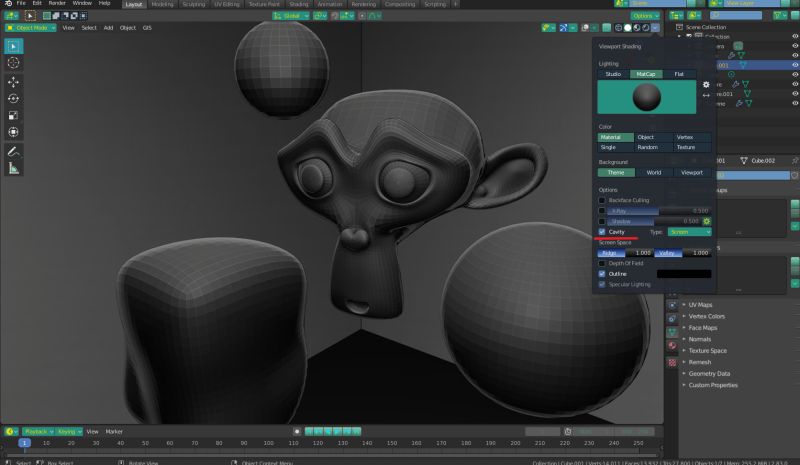Click the record auto-keying button in timeline

297,432
